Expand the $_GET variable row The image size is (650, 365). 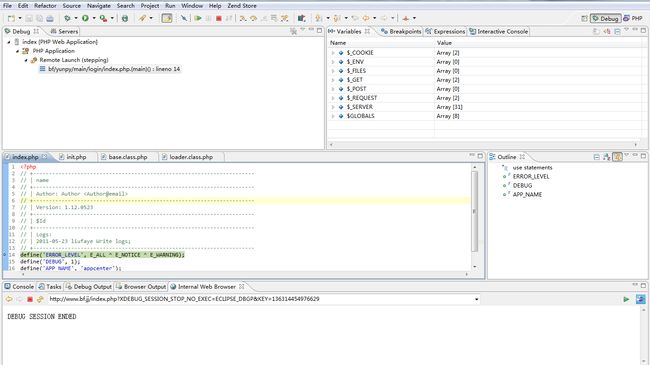[x=333, y=80]
